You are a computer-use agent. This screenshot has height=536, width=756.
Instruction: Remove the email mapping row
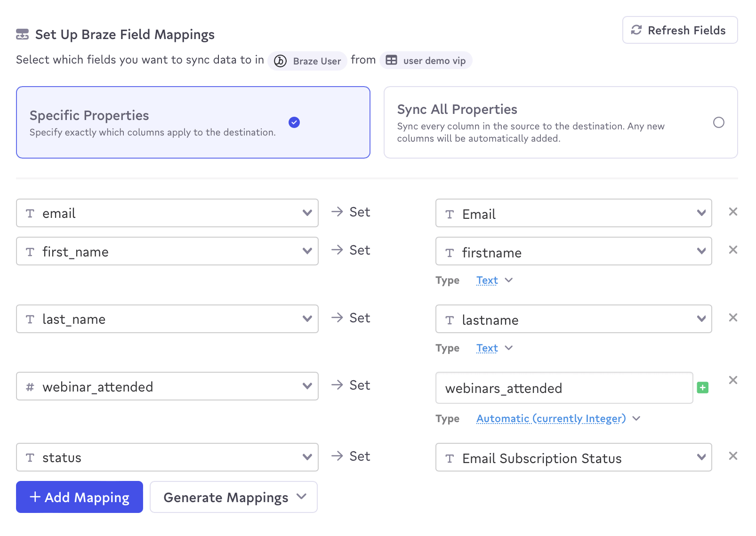(x=732, y=212)
